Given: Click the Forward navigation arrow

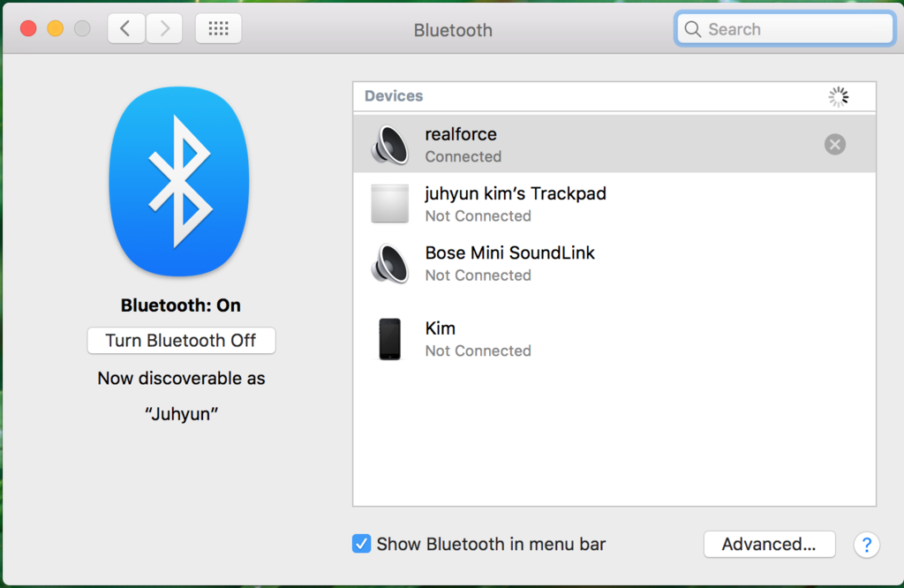Looking at the screenshot, I should 164,28.
